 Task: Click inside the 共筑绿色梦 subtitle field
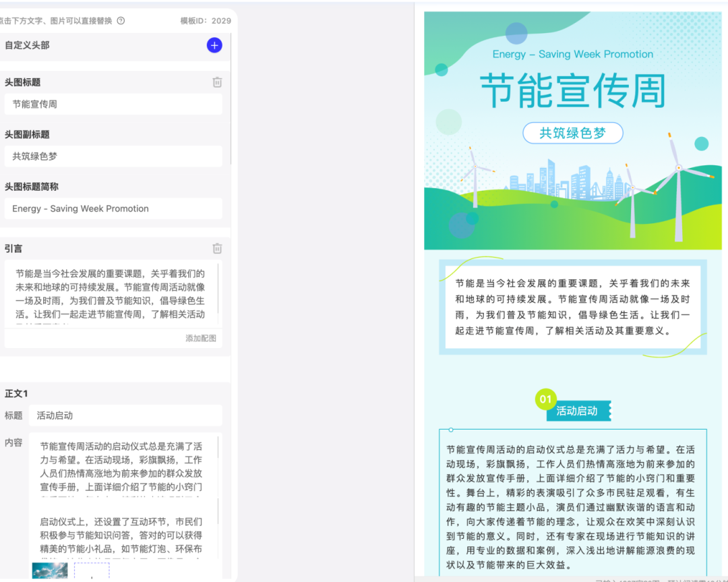[x=113, y=156]
